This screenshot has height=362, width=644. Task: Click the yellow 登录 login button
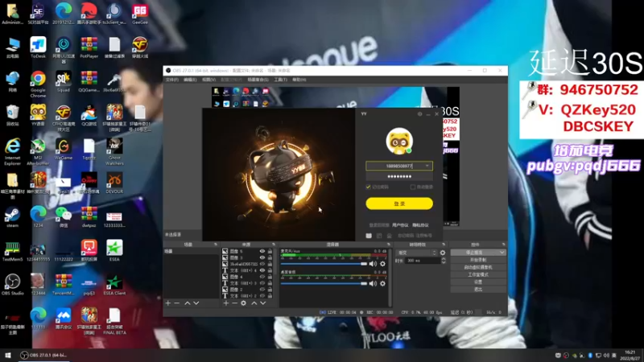pos(399,204)
